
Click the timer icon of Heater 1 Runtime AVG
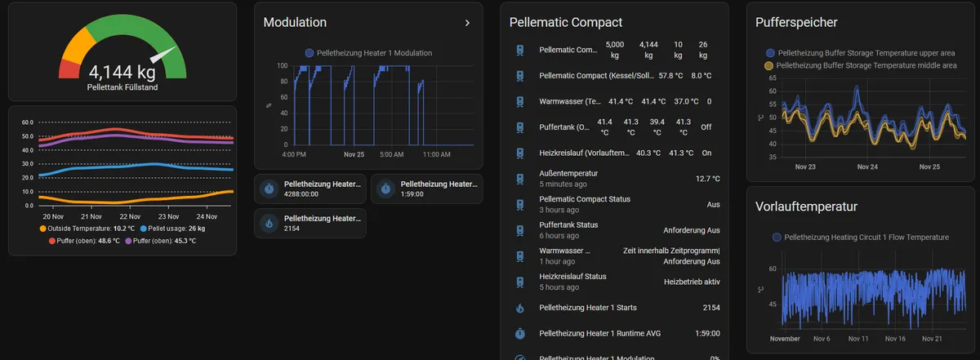point(520,333)
